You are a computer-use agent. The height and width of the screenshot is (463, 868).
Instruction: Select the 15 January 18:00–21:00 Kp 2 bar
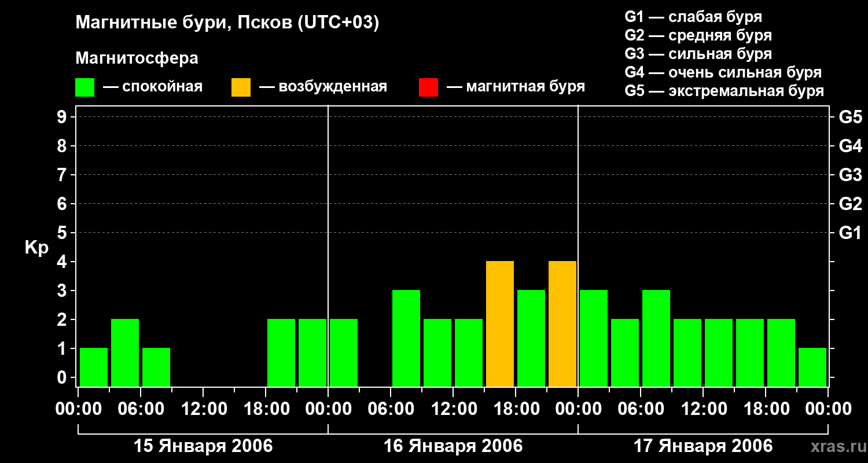tap(281, 353)
